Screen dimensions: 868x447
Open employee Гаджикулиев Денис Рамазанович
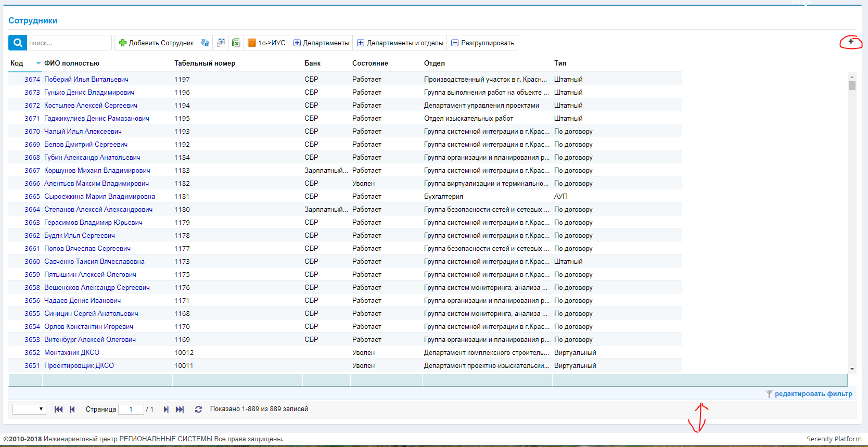97,118
